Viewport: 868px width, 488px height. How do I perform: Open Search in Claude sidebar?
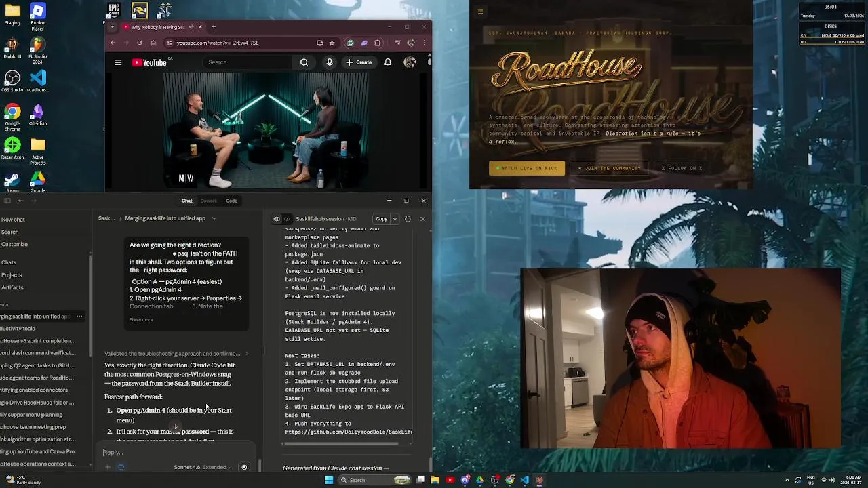point(9,232)
